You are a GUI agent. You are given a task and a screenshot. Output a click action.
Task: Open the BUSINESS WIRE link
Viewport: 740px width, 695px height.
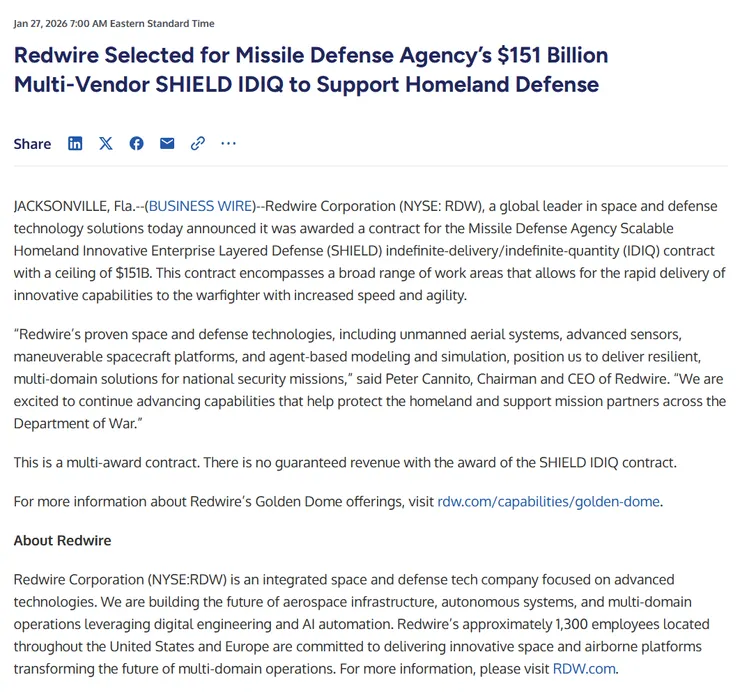click(200, 206)
